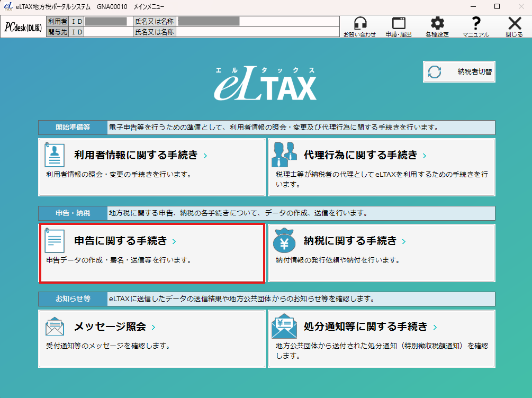
Task: Click the メッセージ照会 envelope icon
Action: tap(55, 327)
